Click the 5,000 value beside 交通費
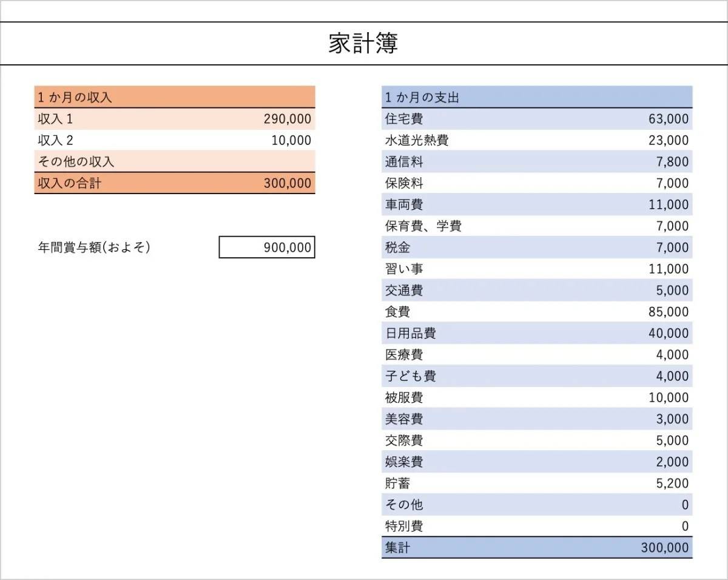 (672, 291)
